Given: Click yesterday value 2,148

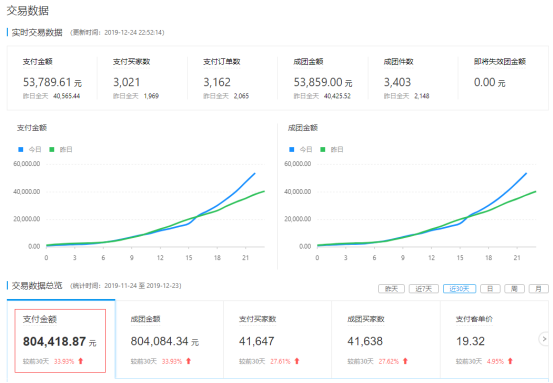Looking at the screenshot, I should (422, 96).
